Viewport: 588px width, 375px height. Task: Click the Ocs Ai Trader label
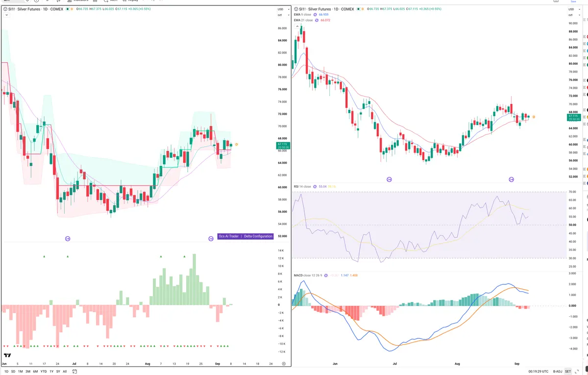(229, 236)
